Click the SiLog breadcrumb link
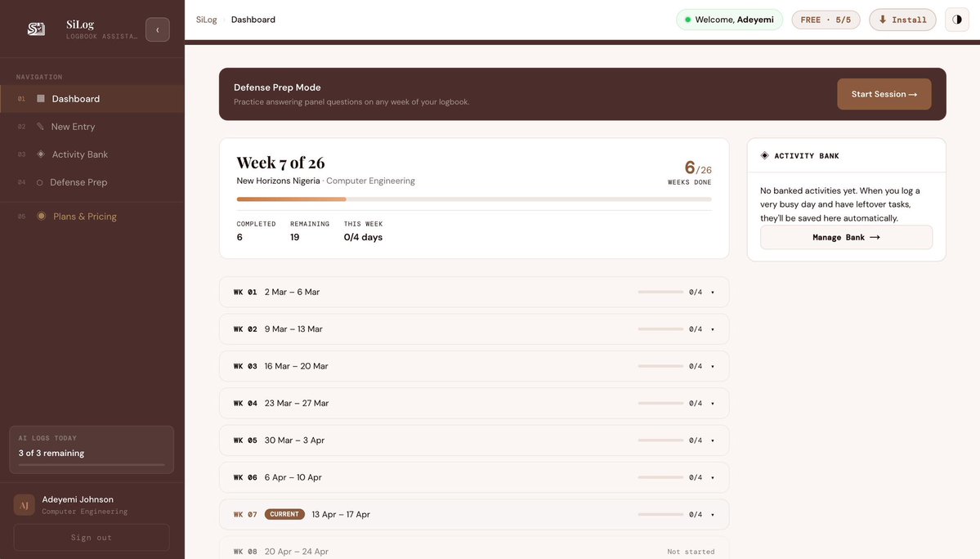Screen dimensions: 980x559 tap(206, 20)
